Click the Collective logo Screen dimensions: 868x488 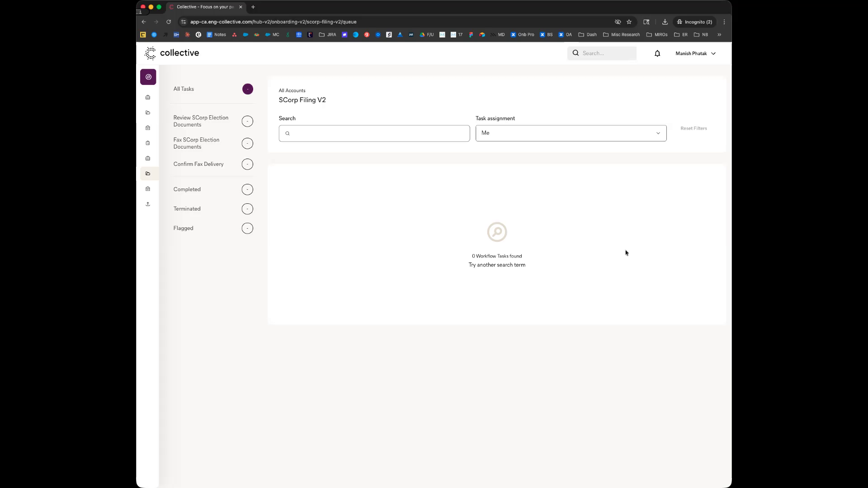172,53
